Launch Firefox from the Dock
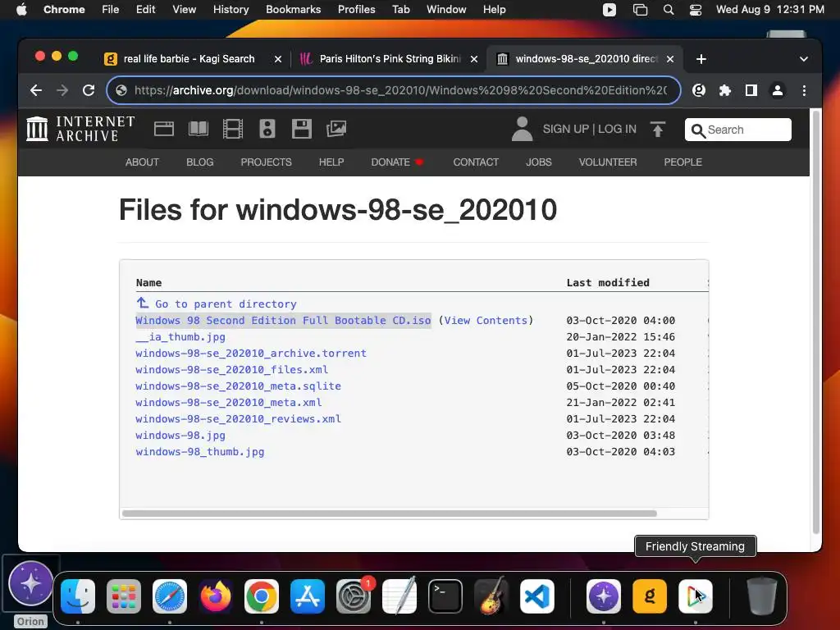This screenshot has width=840, height=630. (x=216, y=596)
